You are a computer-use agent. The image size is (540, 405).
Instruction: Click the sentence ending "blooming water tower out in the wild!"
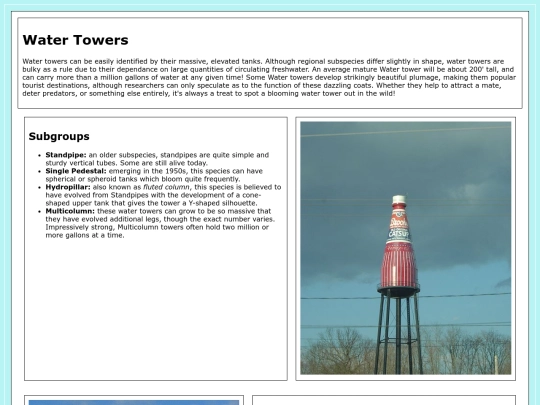click(209, 94)
